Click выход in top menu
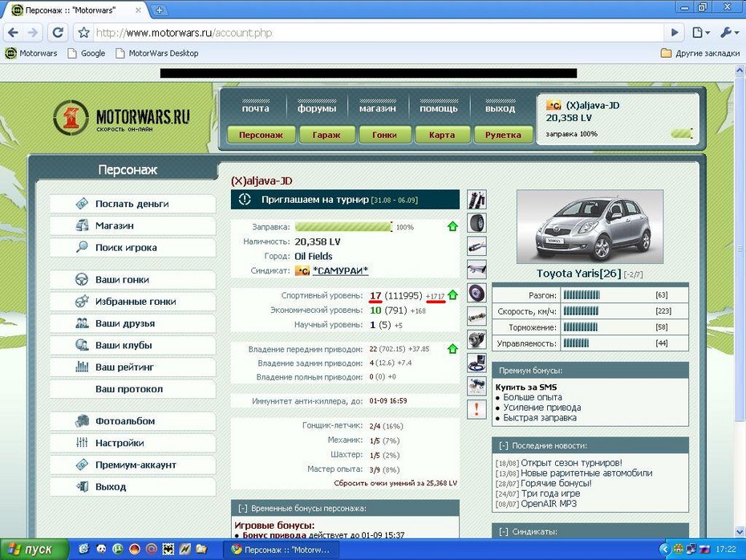Screen dimensions: 746x560 [x=500, y=108]
